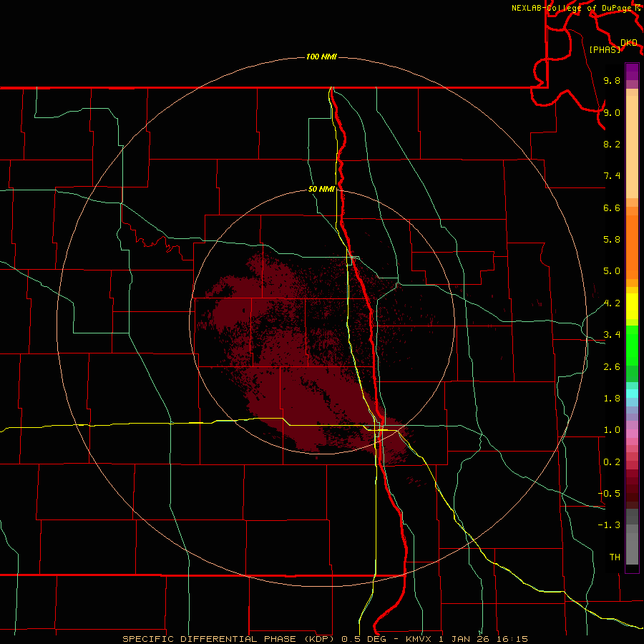Click the KMVX station identifier in caption

[x=419, y=639]
